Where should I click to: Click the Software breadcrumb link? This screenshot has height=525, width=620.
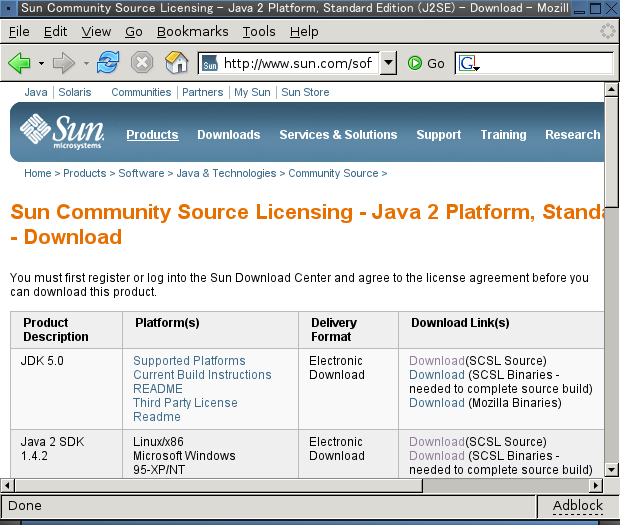click(x=141, y=173)
